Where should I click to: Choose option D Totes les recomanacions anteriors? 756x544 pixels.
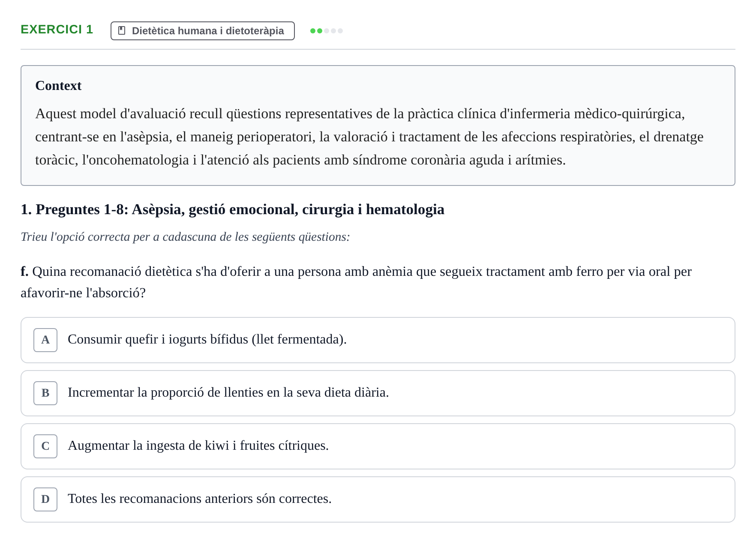coord(378,499)
